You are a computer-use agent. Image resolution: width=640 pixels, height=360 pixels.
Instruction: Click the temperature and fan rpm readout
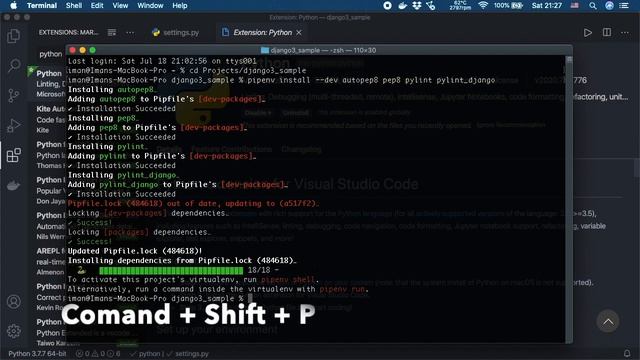coord(460,5)
